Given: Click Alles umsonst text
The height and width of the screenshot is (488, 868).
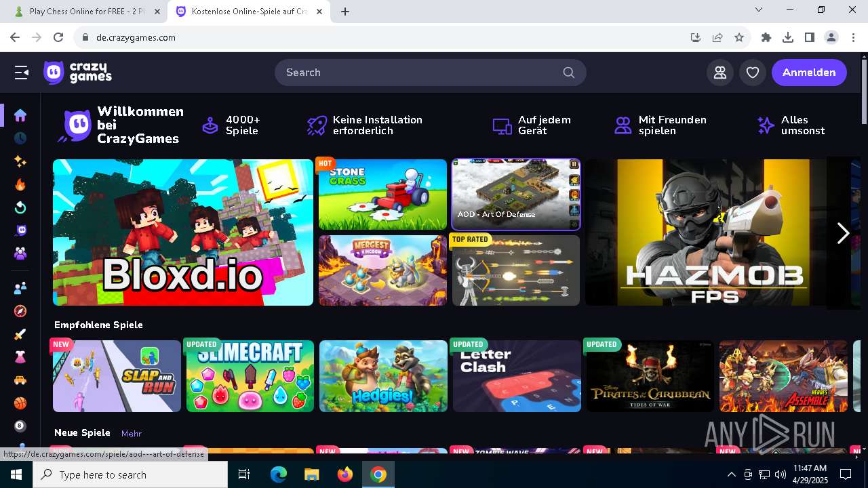Looking at the screenshot, I should 803,125.
